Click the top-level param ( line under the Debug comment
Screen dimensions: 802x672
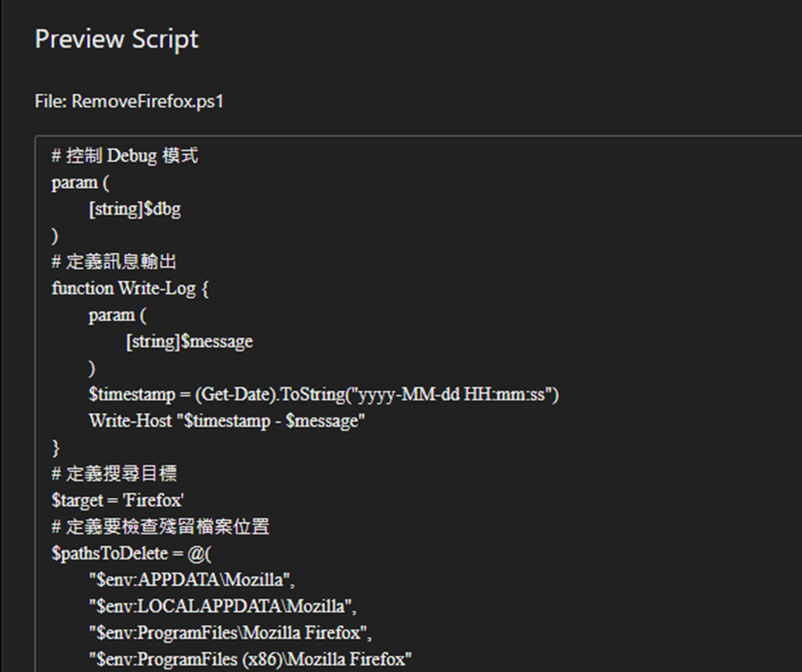pos(80,182)
